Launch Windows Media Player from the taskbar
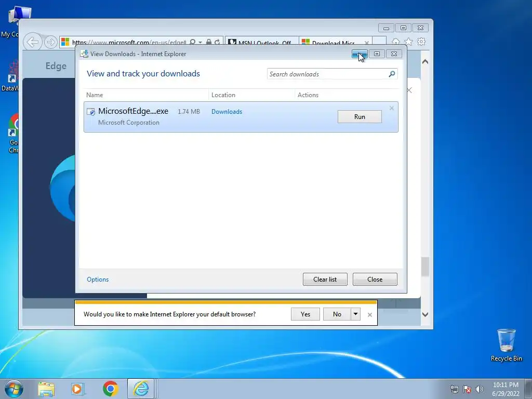The image size is (532, 399). click(78, 389)
